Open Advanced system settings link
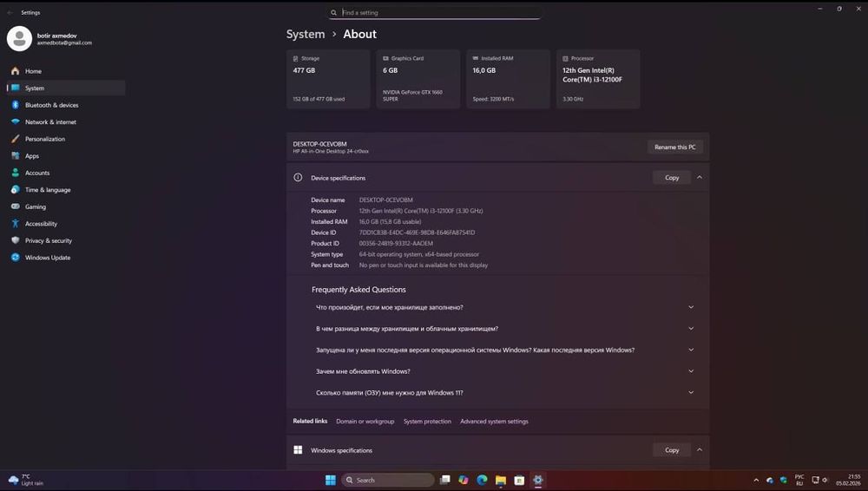Screen dimensions: 868x491 click(x=495, y=422)
